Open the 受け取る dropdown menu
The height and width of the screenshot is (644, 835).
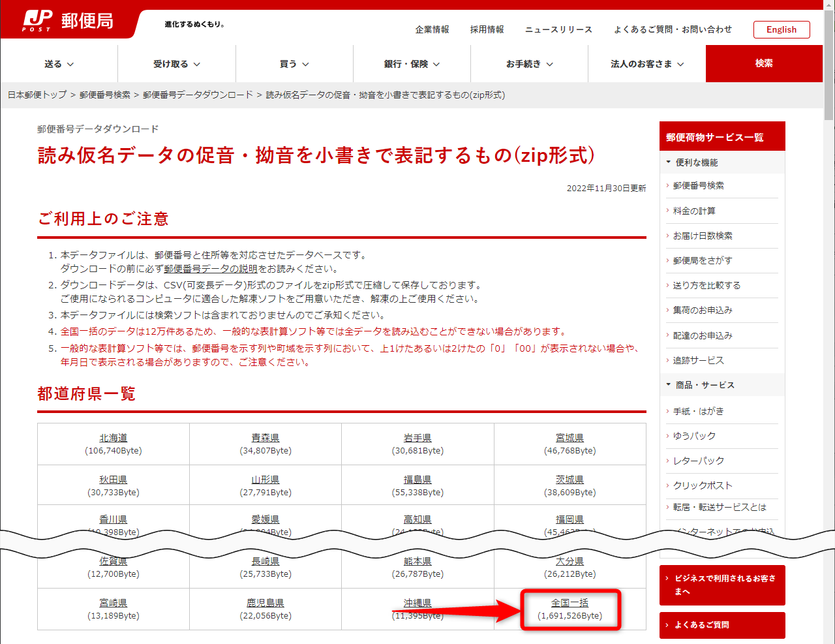pyautogui.click(x=176, y=63)
